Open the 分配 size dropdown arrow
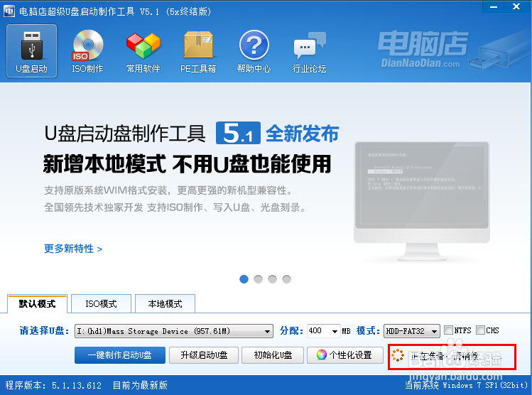The image size is (532, 395). click(335, 331)
